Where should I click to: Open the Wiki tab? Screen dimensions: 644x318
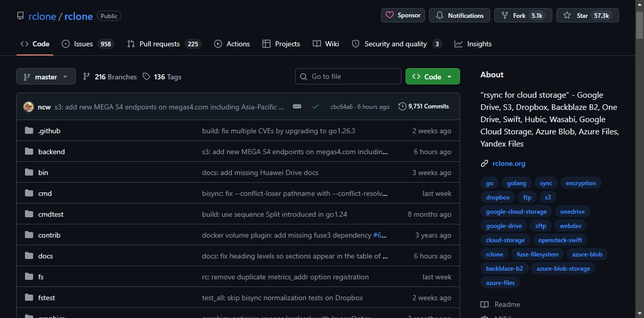coord(326,44)
